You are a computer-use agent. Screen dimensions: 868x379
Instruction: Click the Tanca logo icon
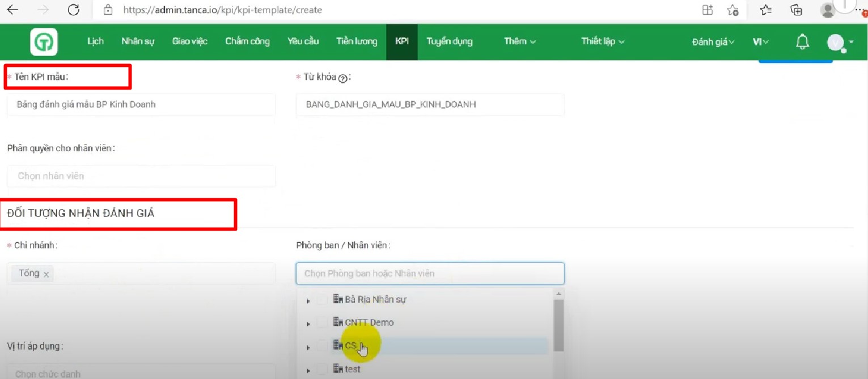(44, 42)
